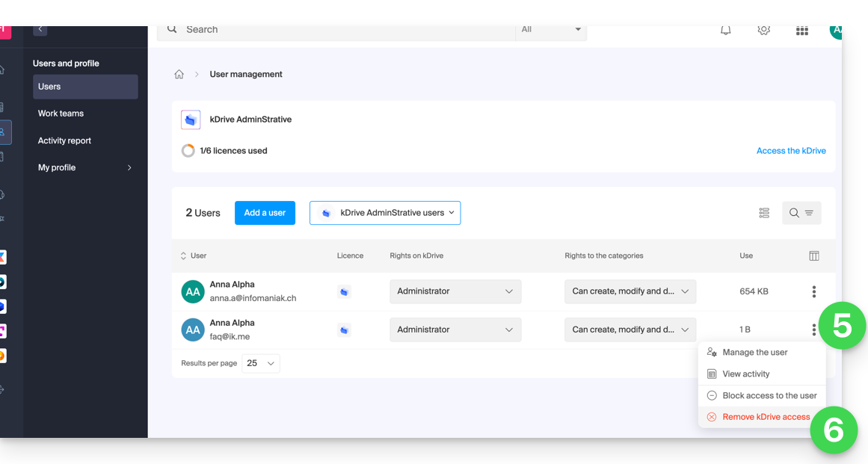Select Manage the user menu option
This screenshot has height=464, width=868.
[x=754, y=353]
